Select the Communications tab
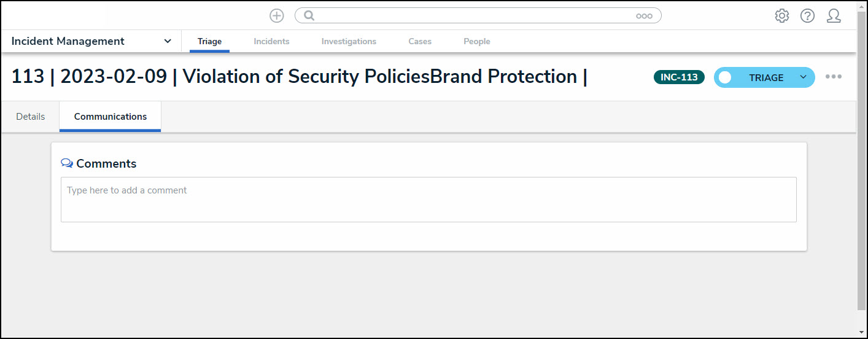The height and width of the screenshot is (339, 868). pyautogui.click(x=110, y=117)
